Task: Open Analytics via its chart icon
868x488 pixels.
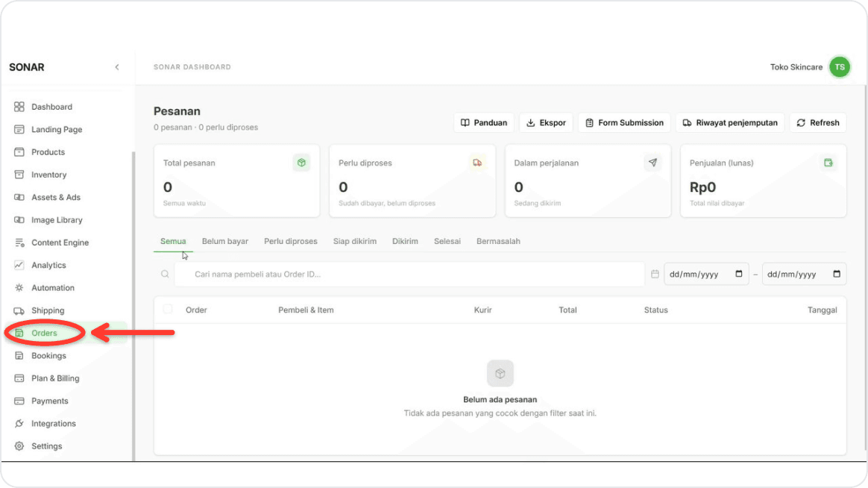Action: (x=19, y=265)
